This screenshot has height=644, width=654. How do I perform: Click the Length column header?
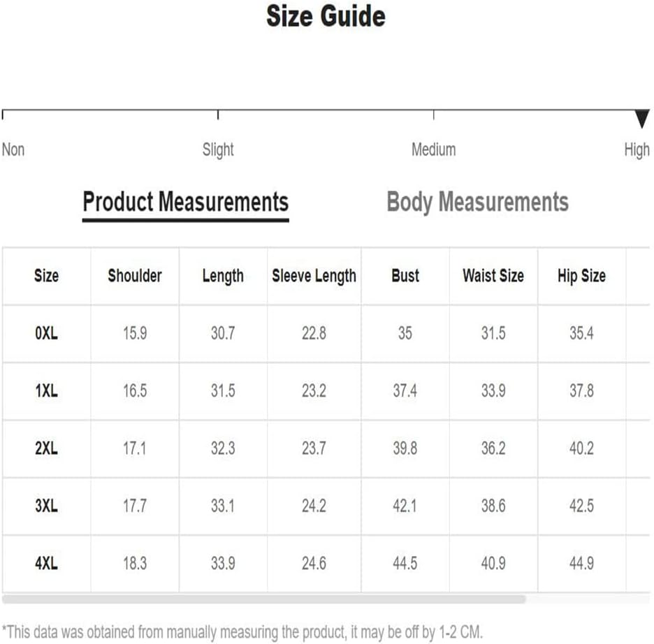pos(223,276)
